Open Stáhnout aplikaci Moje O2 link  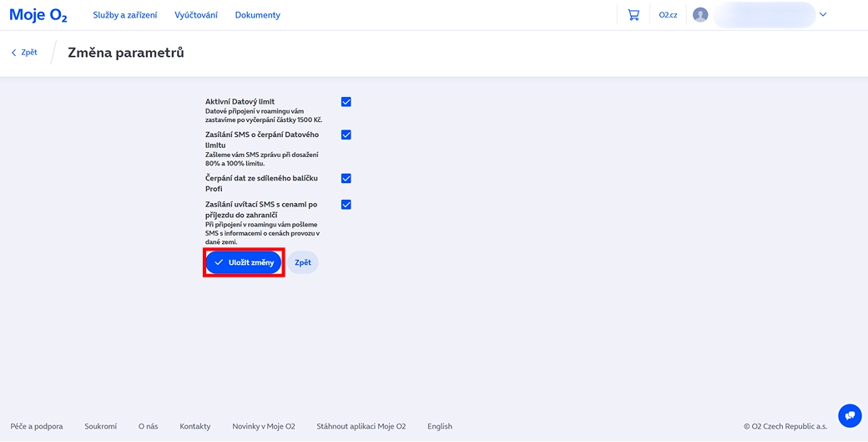[361, 426]
